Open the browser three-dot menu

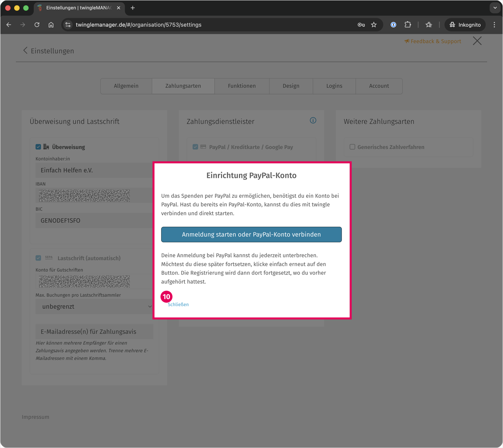[494, 25]
